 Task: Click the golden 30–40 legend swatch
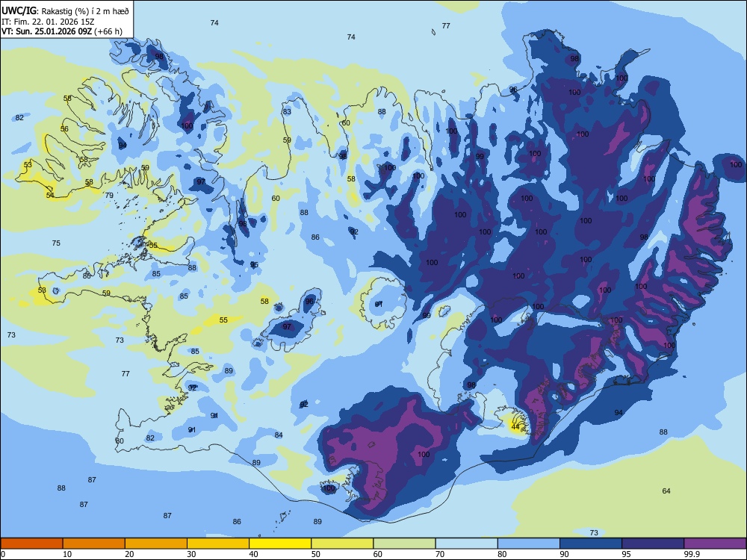click(x=218, y=544)
